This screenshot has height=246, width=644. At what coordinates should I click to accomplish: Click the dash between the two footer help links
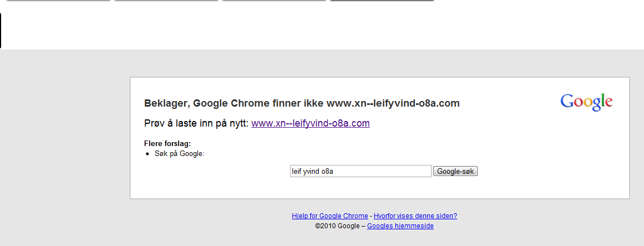click(371, 216)
